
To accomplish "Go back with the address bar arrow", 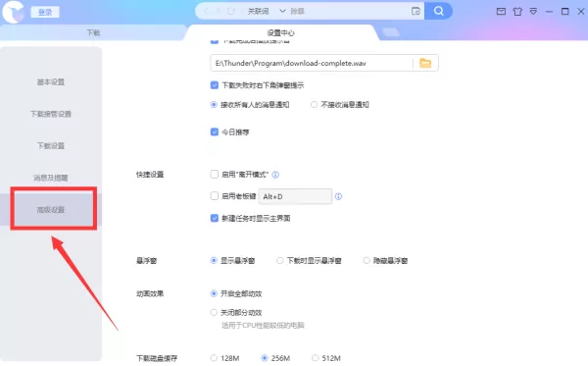I will tap(206, 11).
